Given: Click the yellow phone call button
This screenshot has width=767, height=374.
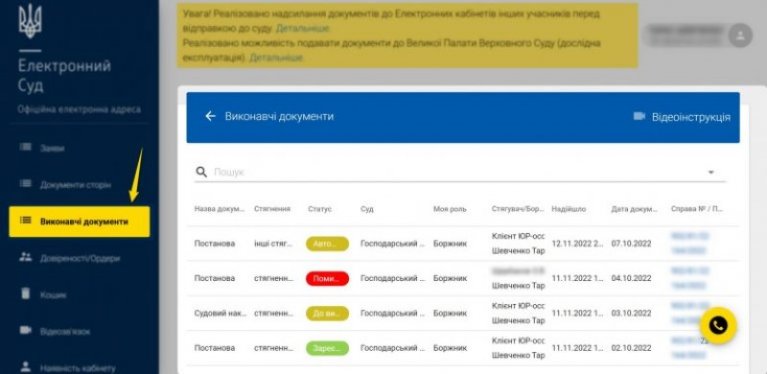Looking at the screenshot, I should (718, 325).
